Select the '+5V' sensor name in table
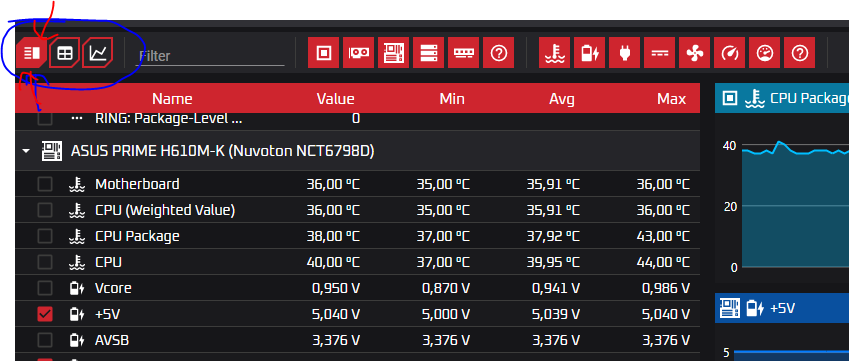 point(108,314)
